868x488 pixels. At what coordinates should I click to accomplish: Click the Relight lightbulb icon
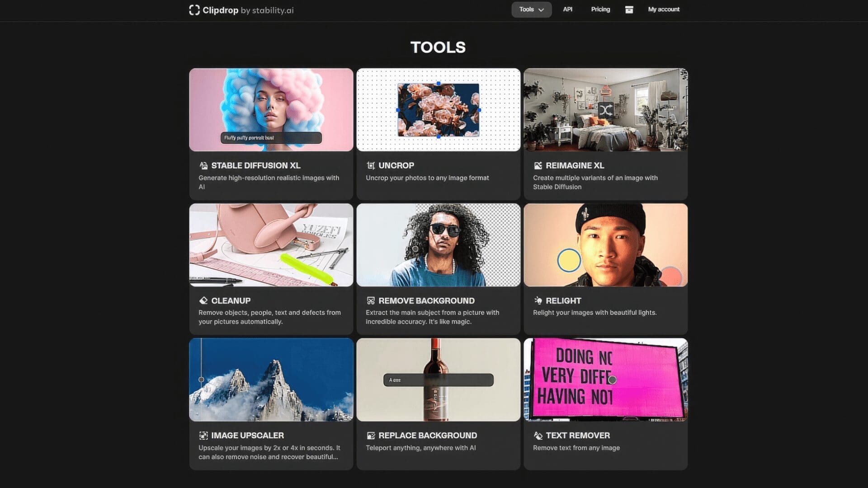[538, 300]
